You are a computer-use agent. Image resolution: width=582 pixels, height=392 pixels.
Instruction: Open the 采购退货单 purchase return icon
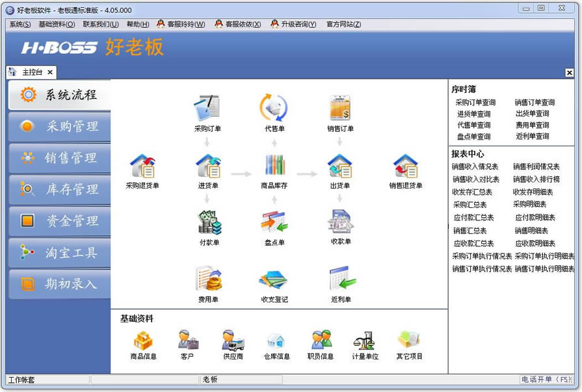tap(142, 166)
